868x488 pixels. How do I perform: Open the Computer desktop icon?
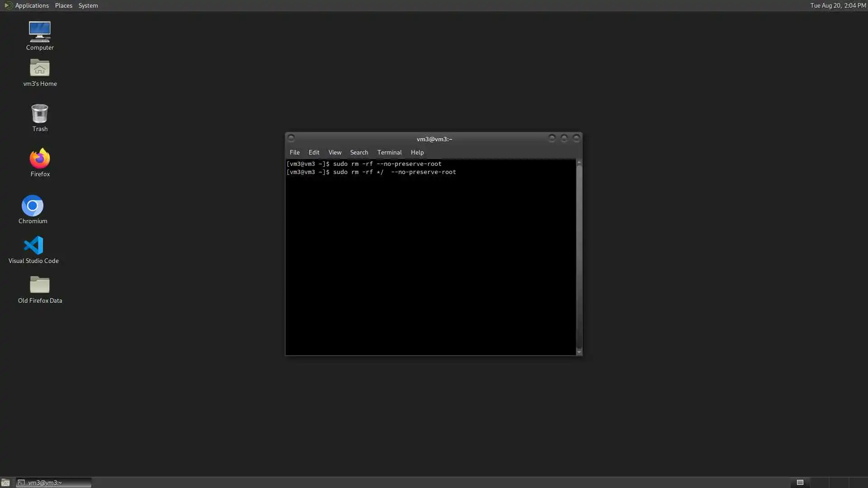tap(40, 32)
